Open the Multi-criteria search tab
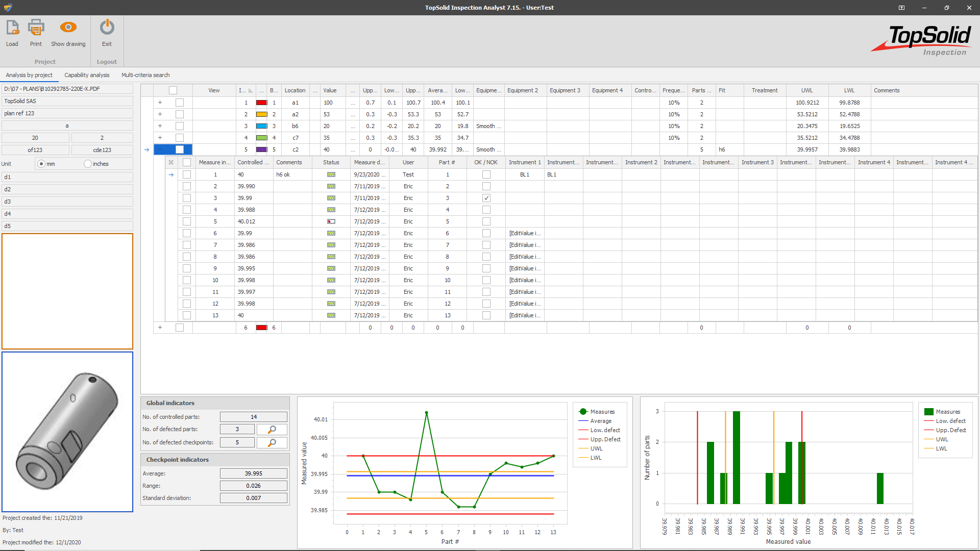This screenshot has width=980, height=551. pos(145,75)
